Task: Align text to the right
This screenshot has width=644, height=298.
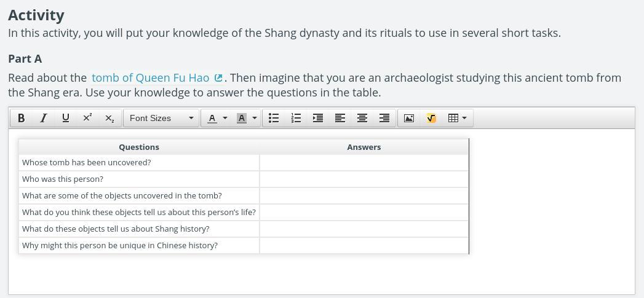Action: (384, 118)
